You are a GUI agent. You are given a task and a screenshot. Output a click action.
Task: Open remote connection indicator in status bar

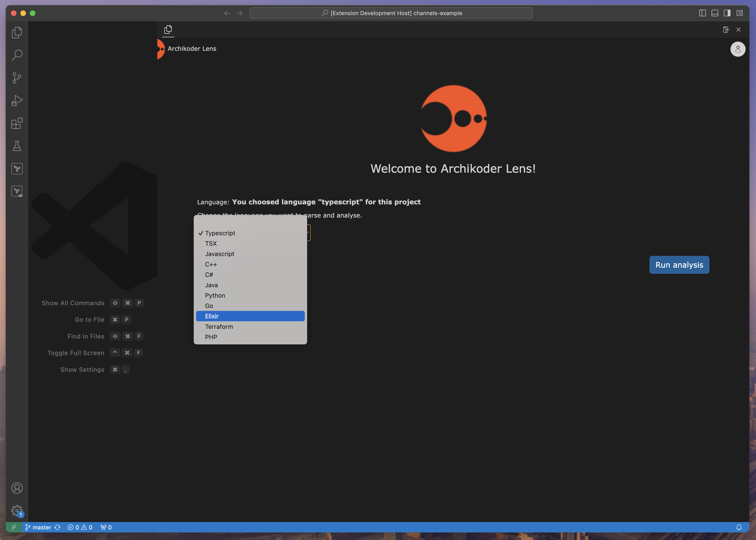click(x=14, y=527)
